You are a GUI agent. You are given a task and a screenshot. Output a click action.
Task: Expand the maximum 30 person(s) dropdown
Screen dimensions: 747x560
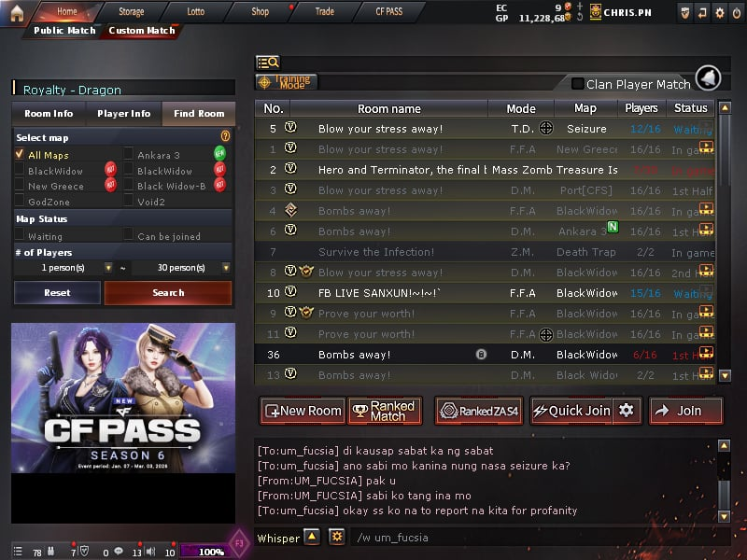click(226, 268)
